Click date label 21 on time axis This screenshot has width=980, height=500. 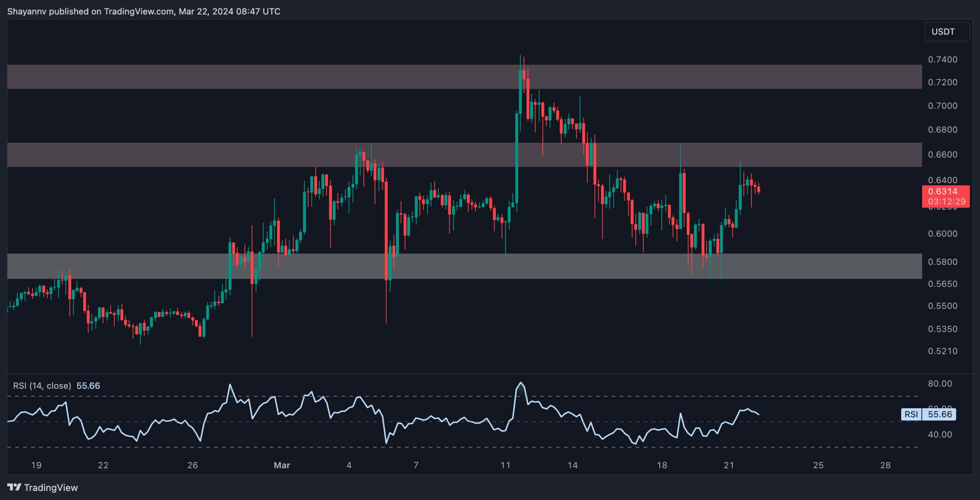(729, 465)
